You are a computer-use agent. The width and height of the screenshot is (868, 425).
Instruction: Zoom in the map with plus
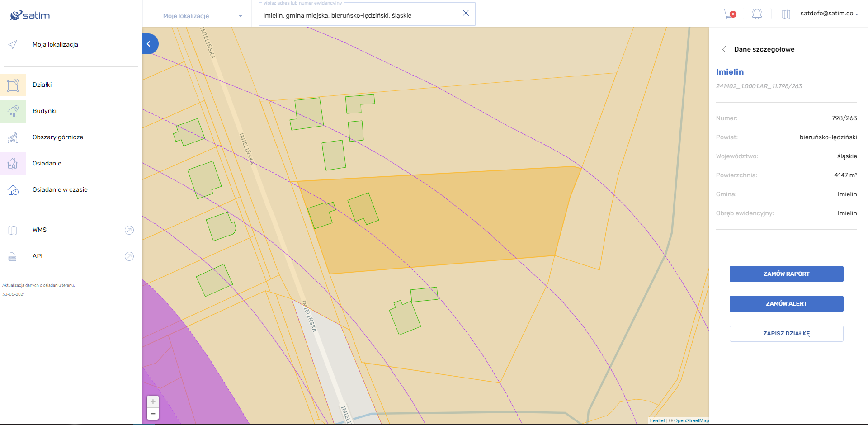153,401
